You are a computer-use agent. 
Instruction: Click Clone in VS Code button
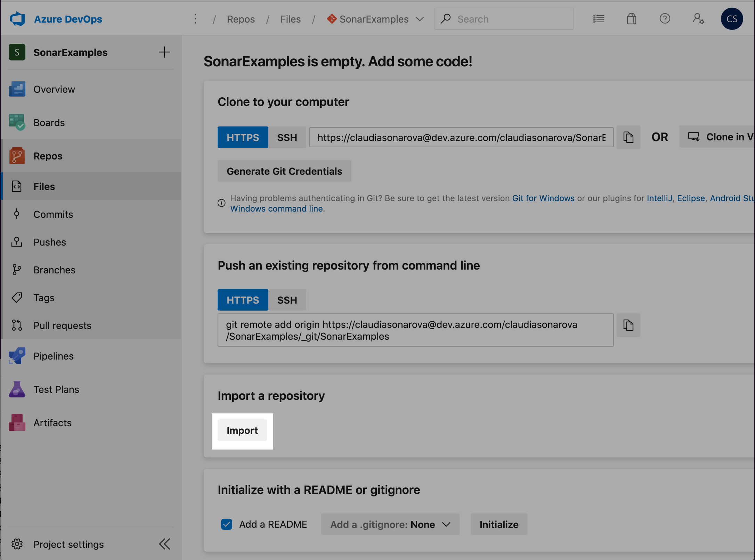[x=717, y=137]
